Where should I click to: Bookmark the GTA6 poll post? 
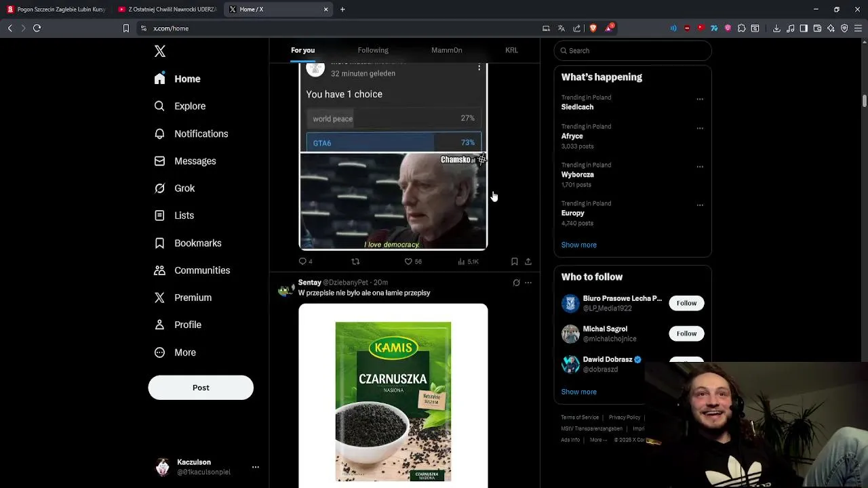(514, 262)
